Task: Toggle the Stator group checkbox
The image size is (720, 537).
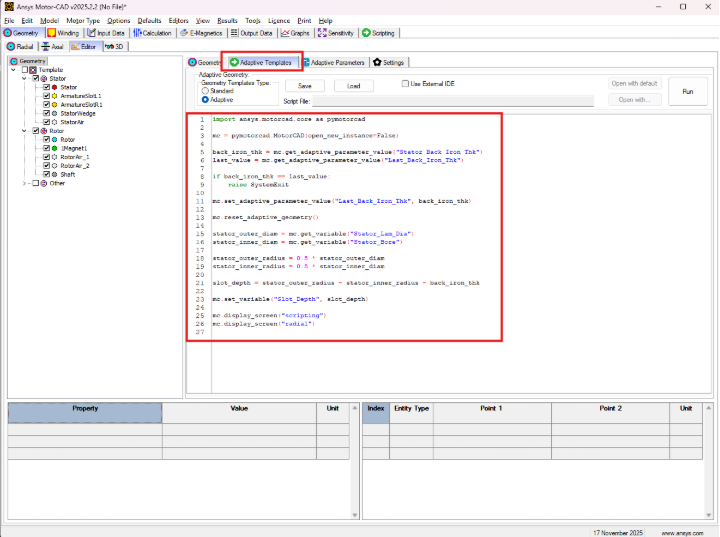Action: point(36,79)
